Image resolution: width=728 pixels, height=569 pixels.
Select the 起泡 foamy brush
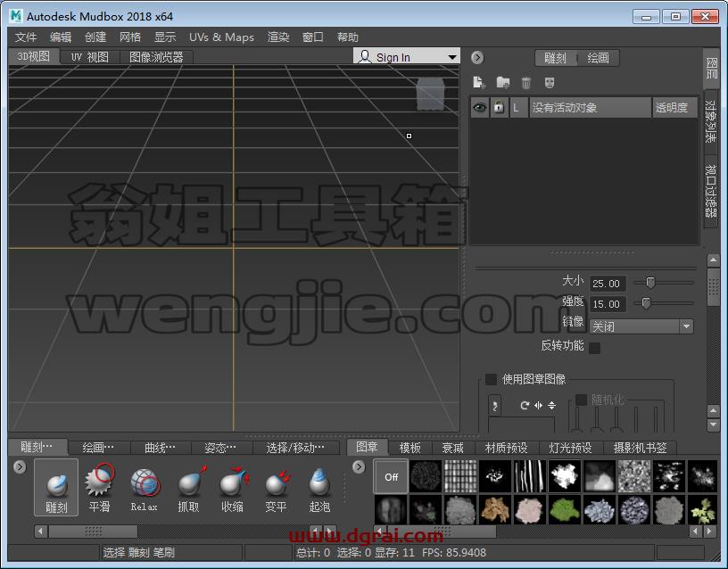point(319,488)
